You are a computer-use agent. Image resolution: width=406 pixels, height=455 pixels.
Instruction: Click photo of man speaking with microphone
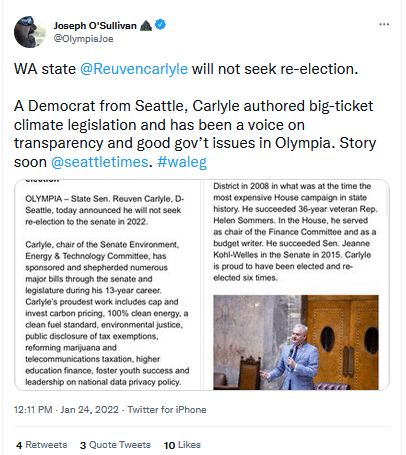coord(296,342)
